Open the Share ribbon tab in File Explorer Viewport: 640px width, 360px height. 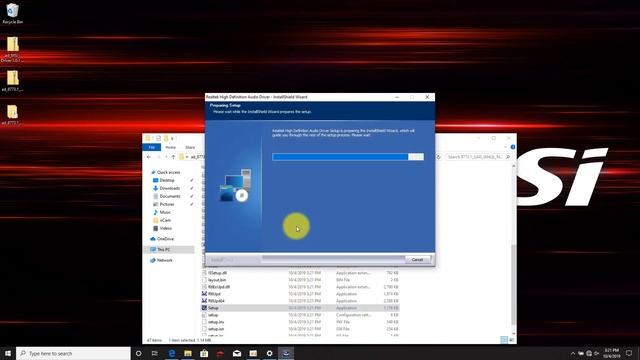(190, 147)
